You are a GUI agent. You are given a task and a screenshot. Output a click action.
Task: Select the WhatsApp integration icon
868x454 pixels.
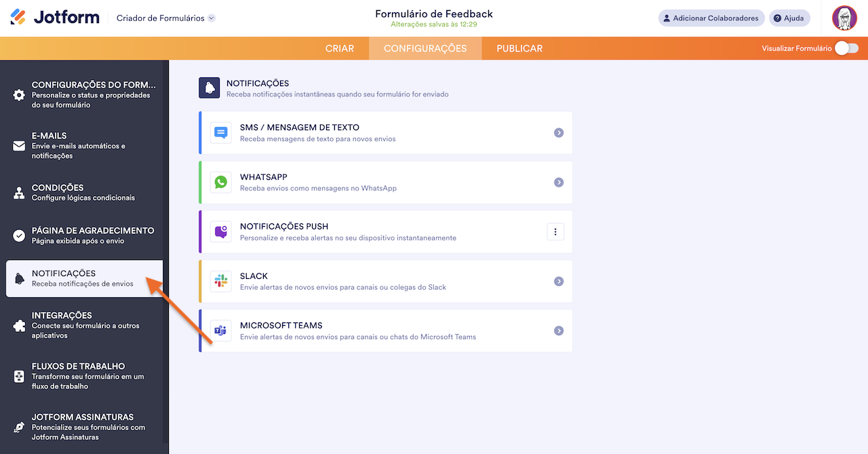pyautogui.click(x=220, y=182)
